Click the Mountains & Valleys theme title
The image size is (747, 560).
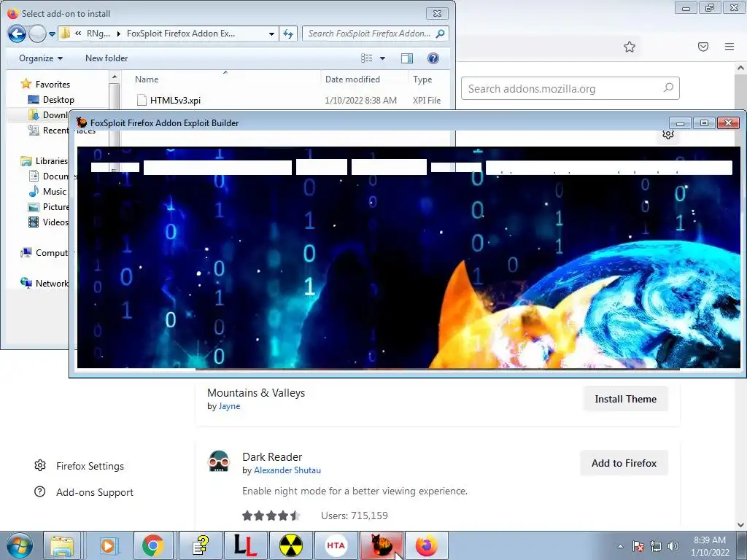point(256,393)
